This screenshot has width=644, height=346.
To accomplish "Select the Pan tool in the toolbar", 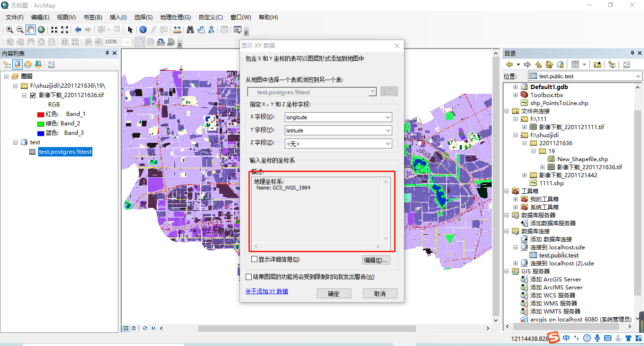I will 30,29.
